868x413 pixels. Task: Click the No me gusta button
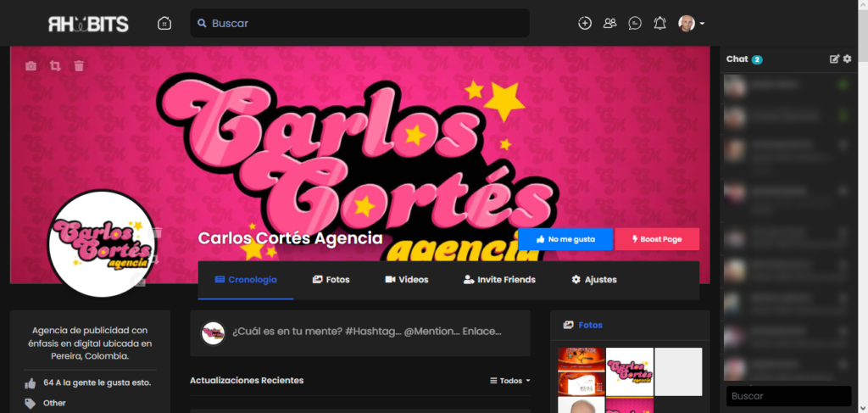coord(565,239)
